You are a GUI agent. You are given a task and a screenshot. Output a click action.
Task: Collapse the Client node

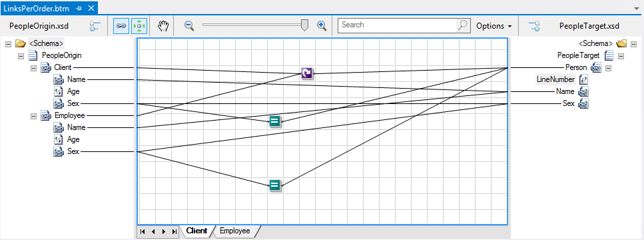34,68
